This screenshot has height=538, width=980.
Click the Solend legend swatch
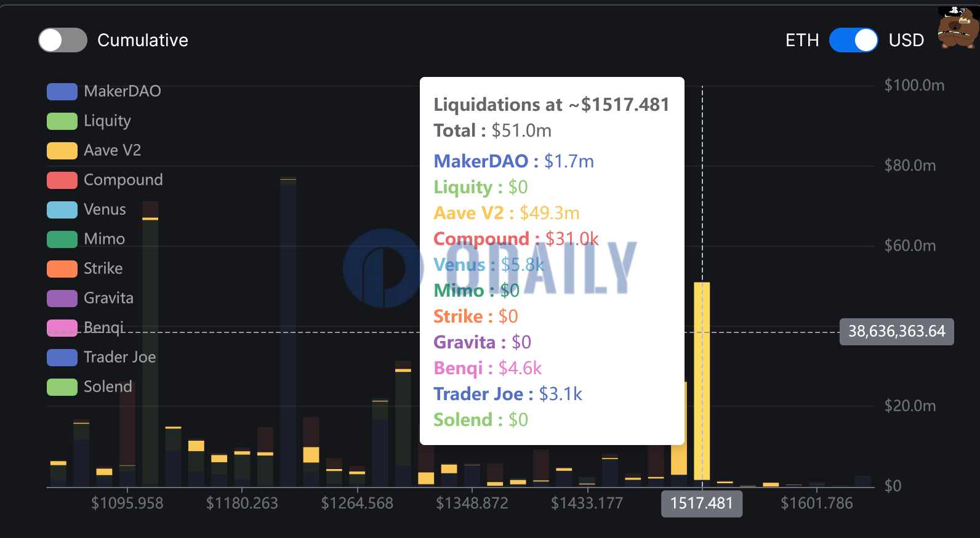click(x=62, y=387)
